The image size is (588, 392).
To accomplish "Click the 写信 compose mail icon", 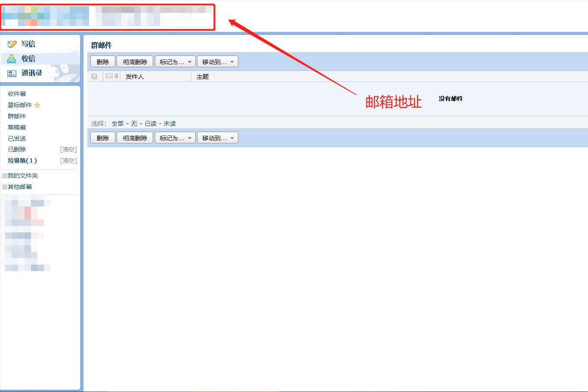I will (12, 43).
